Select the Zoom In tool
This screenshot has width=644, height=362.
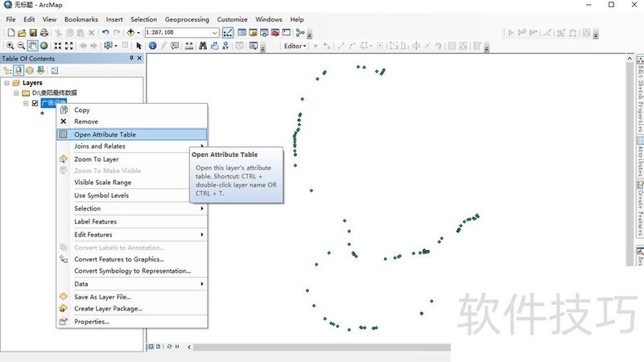[x=10, y=46]
